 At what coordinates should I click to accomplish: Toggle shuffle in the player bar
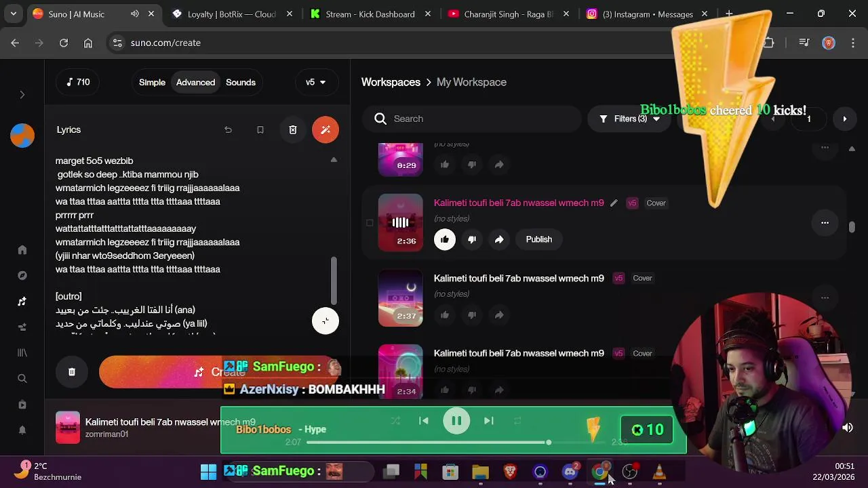pos(395,421)
